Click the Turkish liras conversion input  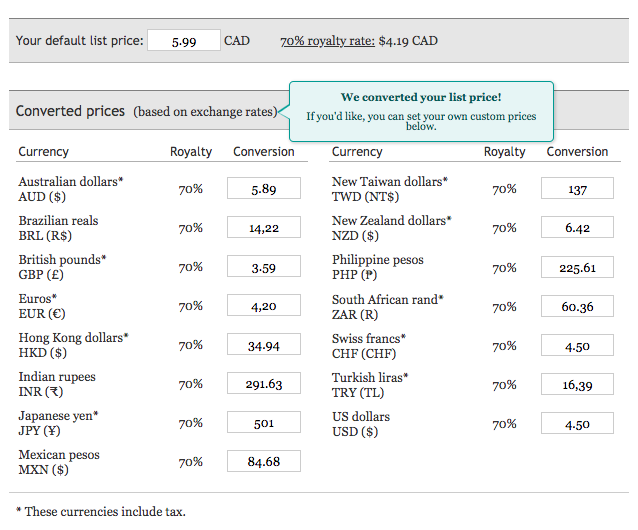pyautogui.click(x=577, y=384)
